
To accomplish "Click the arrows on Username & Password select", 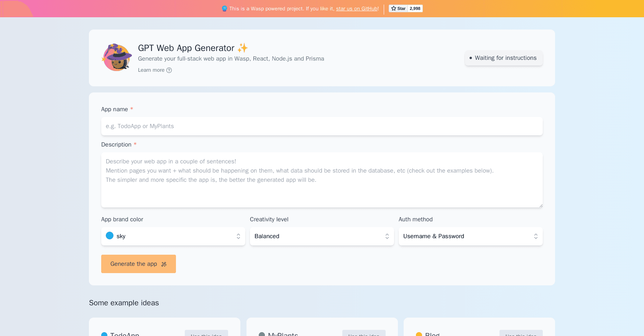I will click(536, 236).
